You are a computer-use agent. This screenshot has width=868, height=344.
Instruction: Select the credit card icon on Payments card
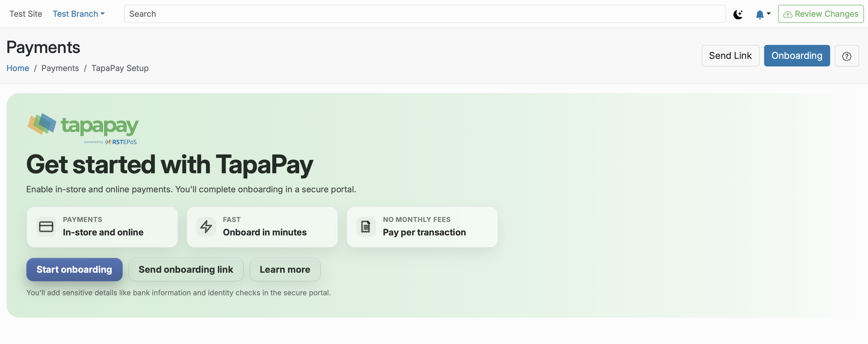pyautogui.click(x=46, y=227)
